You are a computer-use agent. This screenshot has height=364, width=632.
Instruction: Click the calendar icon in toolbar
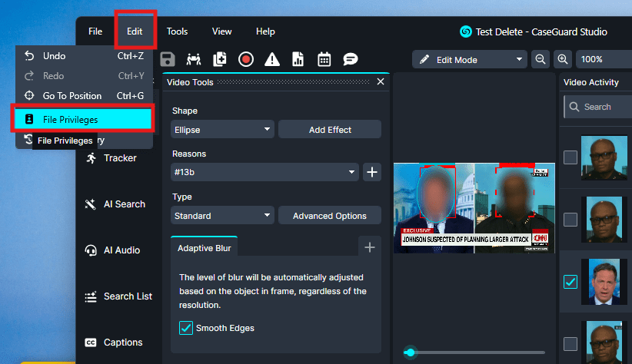(x=324, y=59)
